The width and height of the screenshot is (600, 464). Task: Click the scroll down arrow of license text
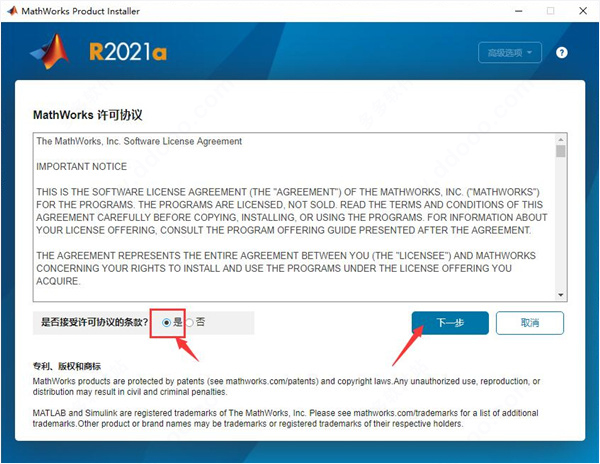pyautogui.click(x=561, y=295)
